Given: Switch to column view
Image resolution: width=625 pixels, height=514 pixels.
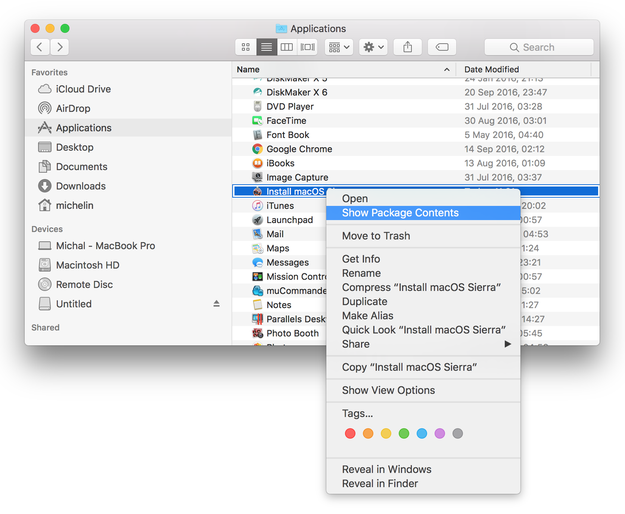Looking at the screenshot, I should [287, 47].
